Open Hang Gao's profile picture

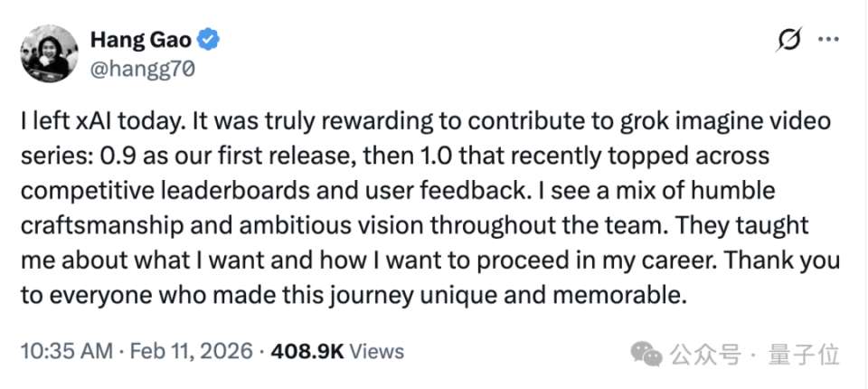[44, 53]
